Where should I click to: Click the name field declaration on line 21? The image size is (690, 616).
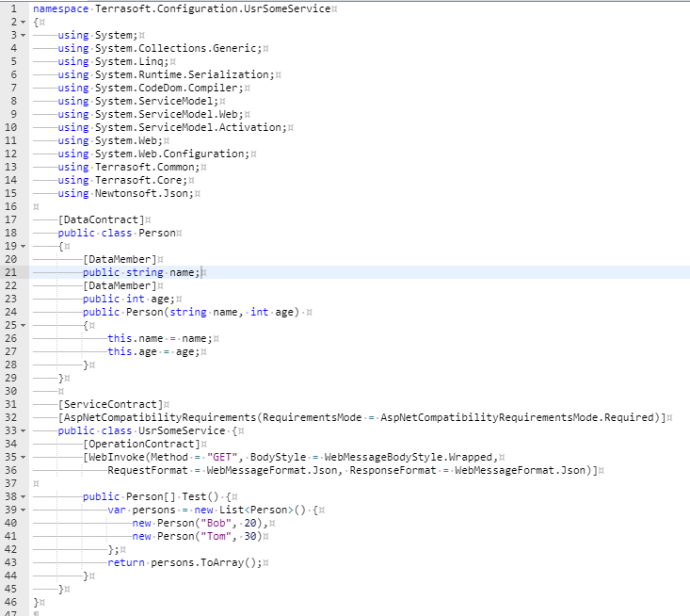pyautogui.click(x=141, y=272)
